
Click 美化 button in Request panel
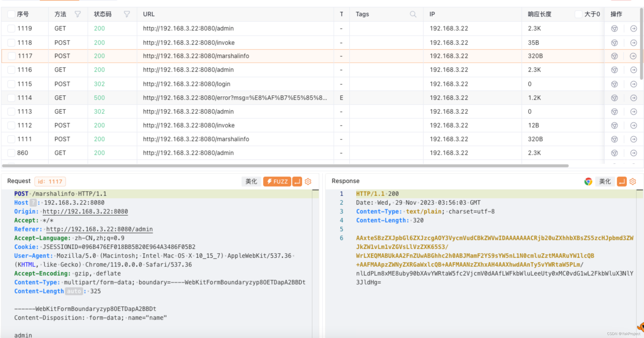251,181
